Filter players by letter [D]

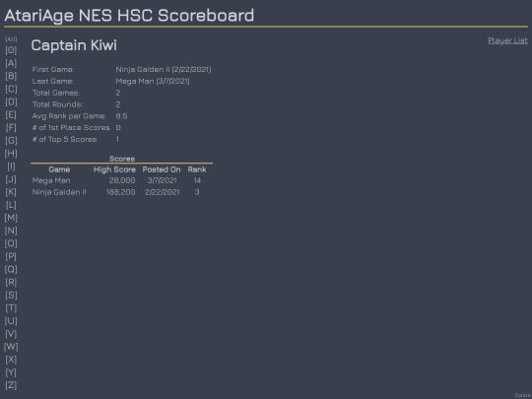coord(11,101)
